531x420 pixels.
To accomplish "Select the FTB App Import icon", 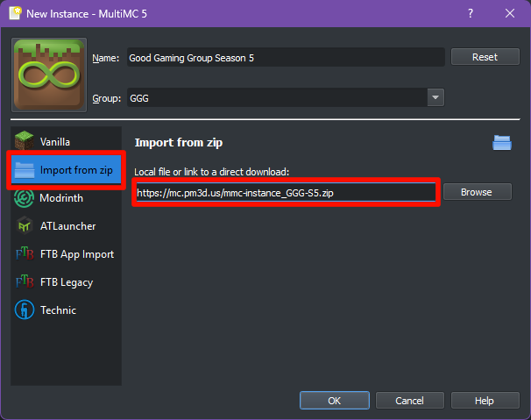I will tap(25, 254).
